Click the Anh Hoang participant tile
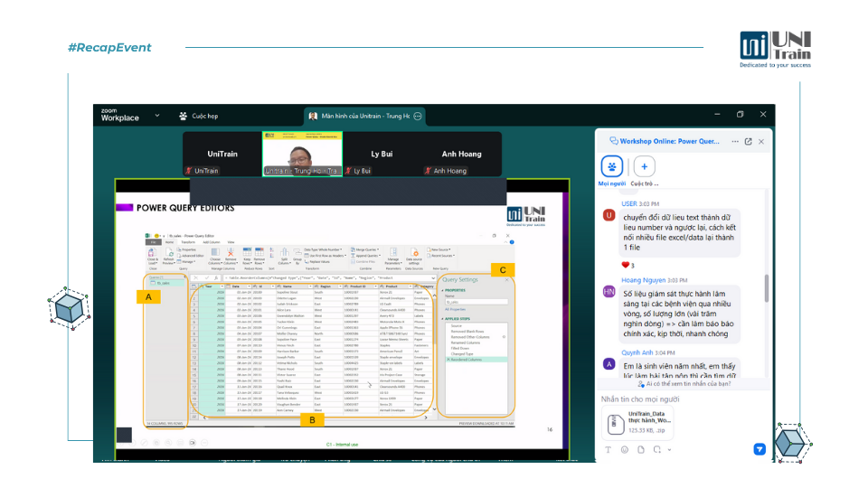868x488 pixels. [x=462, y=154]
